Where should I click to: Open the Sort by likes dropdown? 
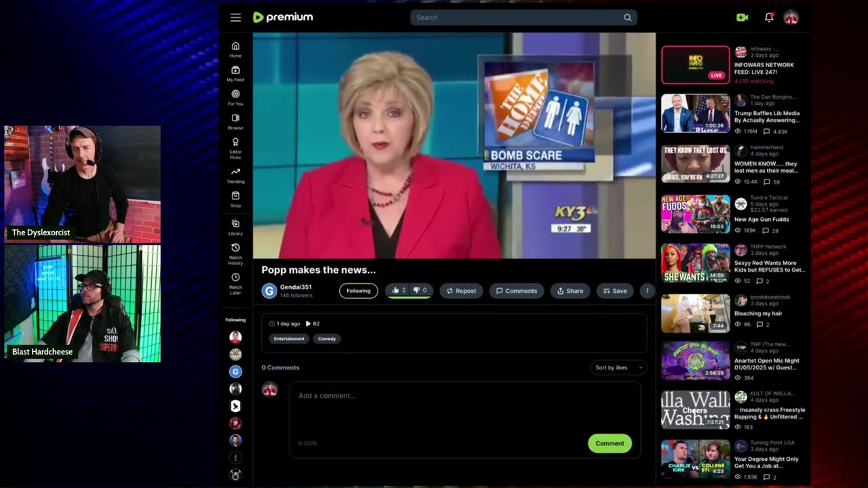point(618,367)
